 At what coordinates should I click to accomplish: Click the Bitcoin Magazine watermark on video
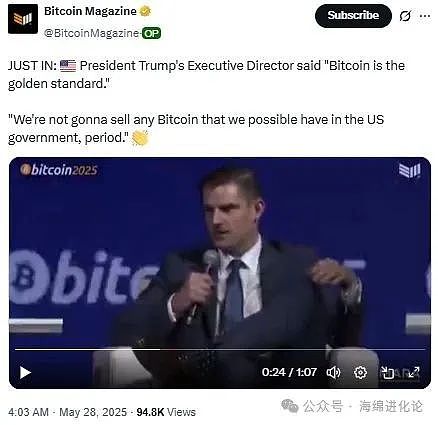(x=410, y=170)
